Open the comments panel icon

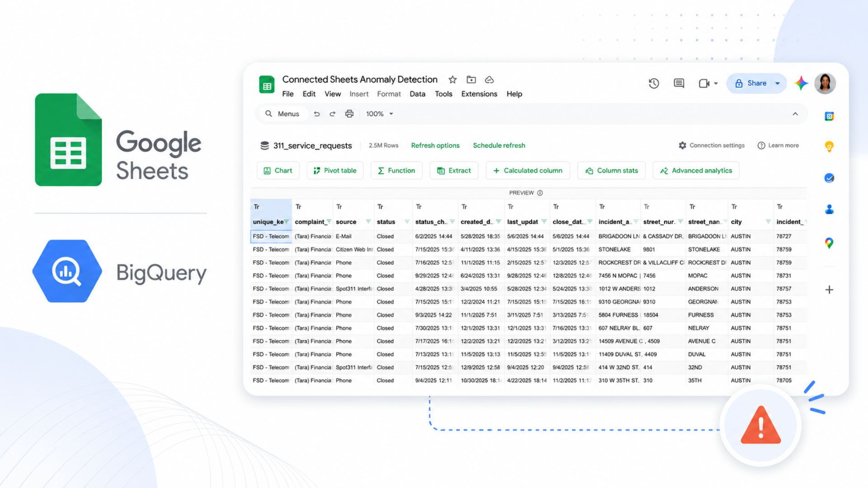679,83
